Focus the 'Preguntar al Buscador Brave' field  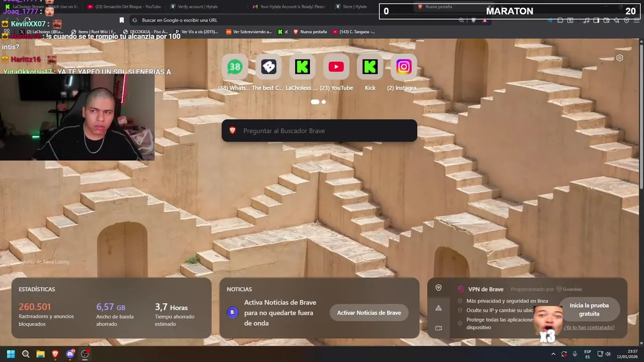click(319, 130)
